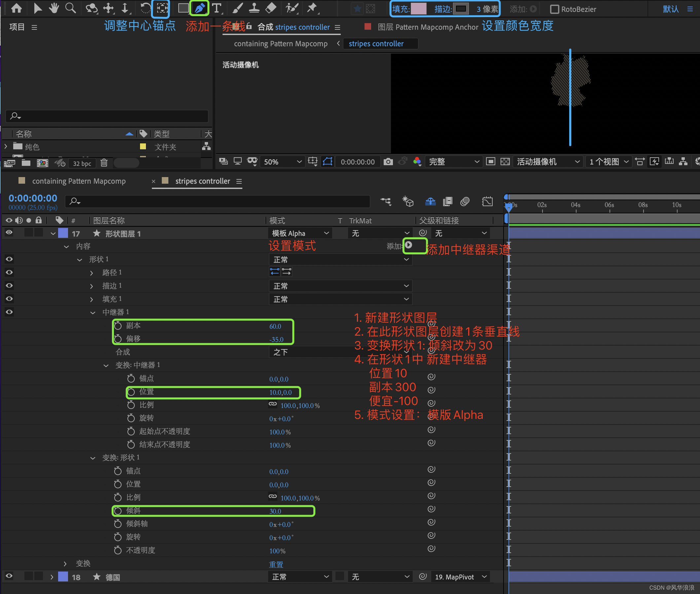Collapse the 中继器 1 group
This screenshot has width=700, height=594.
pyautogui.click(x=92, y=313)
